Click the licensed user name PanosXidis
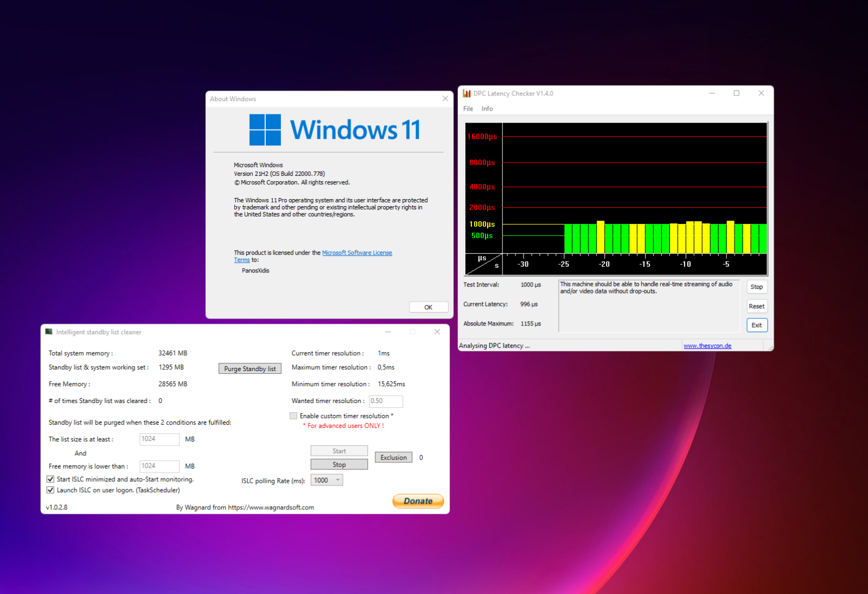Viewport: 868px width, 594px height. pyautogui.click(x=256, y=271)
